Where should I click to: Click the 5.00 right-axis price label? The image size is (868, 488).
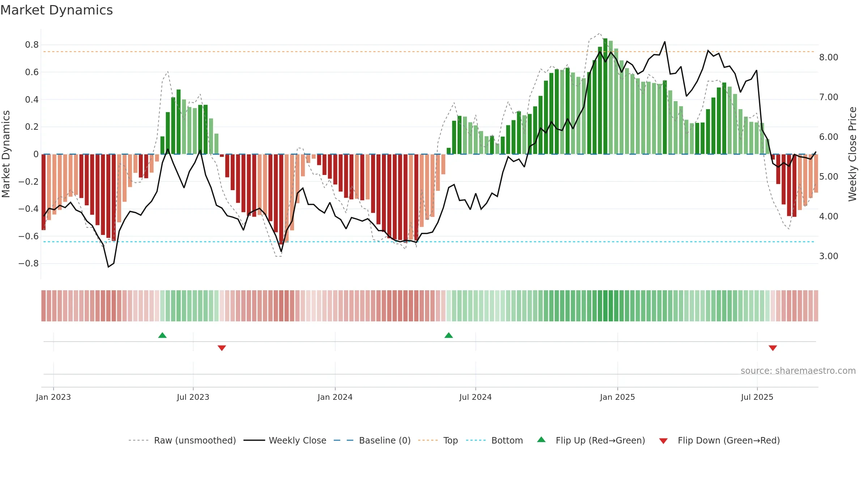click(829, 177)
